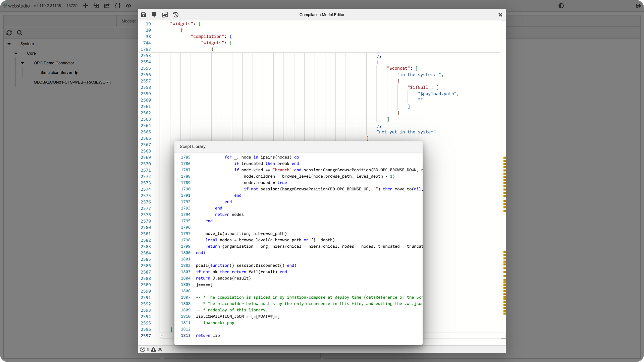Collapse the System tree node
Image resolution: width=644 pixels, height=362 pixels.
coord(9,44)
